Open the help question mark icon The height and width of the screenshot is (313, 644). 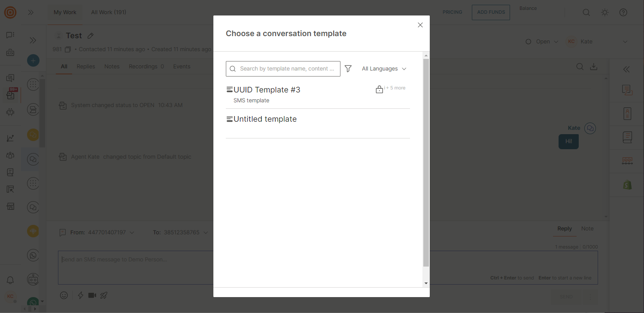pyautogui.click(x=623, y=12)
